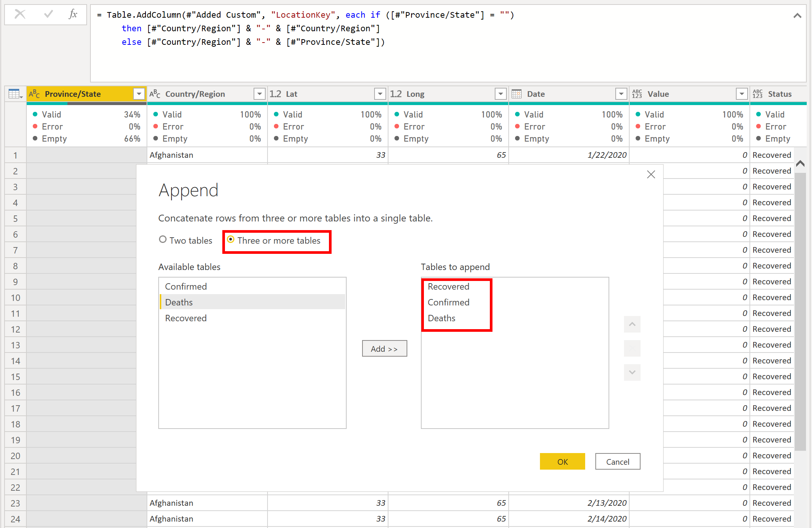Click the Province/State text data type icon
The height and width of the screenshot is (528, 812).
click(34, 94)
